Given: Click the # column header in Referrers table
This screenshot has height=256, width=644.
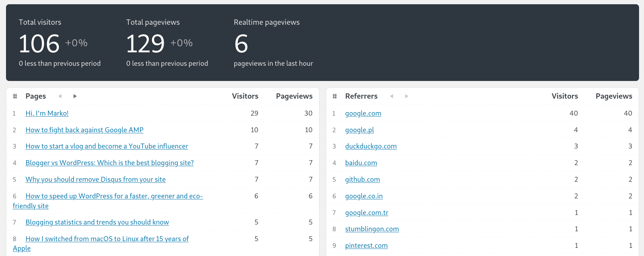Looking at the screenshot, I should (335, 96).
